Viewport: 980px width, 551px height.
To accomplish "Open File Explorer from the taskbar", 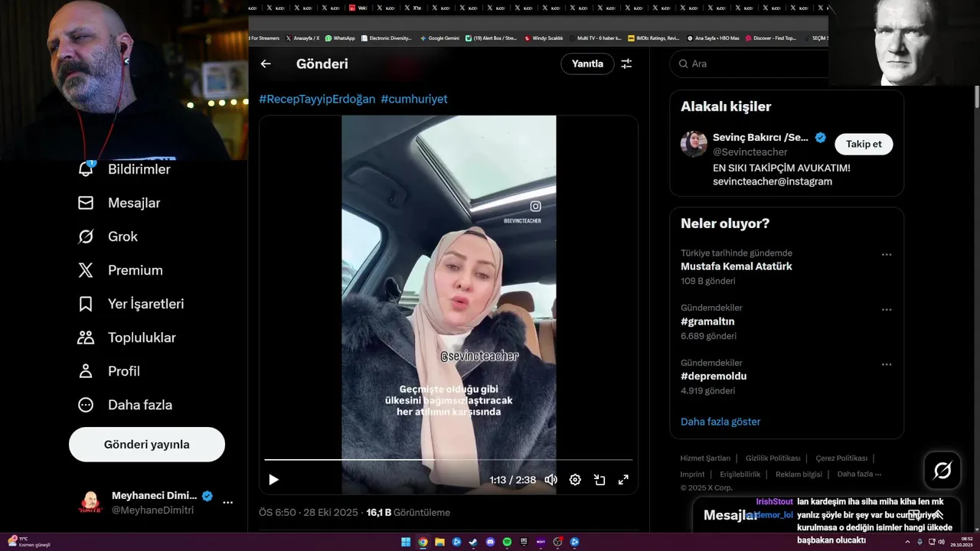I will (439, 542).
